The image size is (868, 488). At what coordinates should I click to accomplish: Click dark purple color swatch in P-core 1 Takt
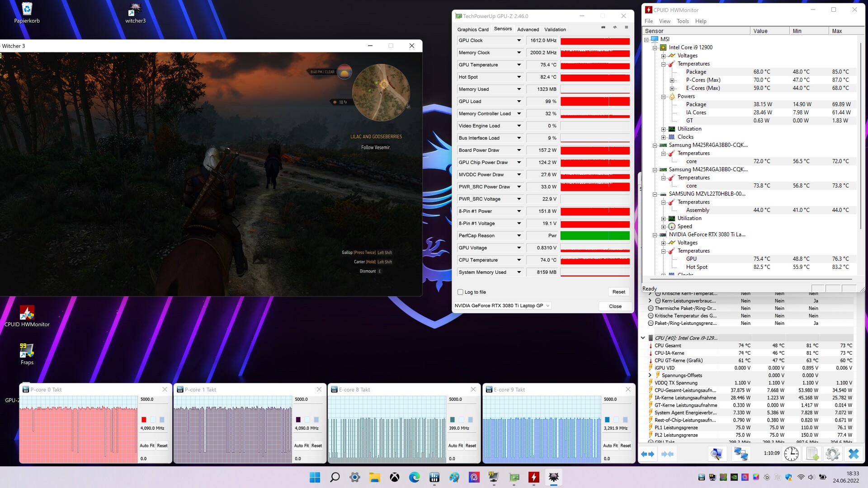298,420
